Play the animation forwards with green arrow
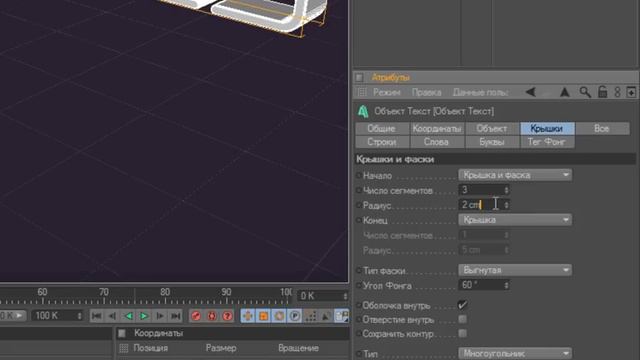 pos(144,316)
